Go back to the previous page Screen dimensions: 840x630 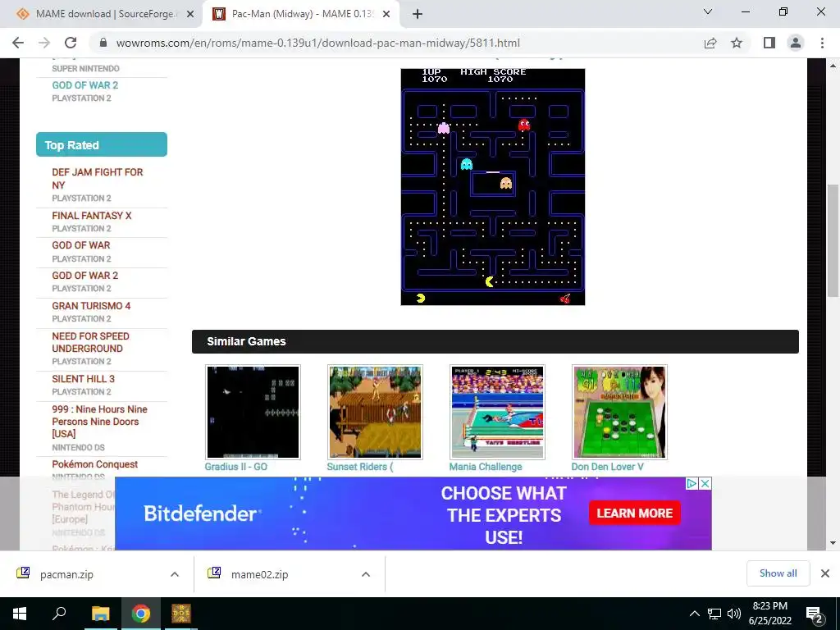tap(18, 43)
